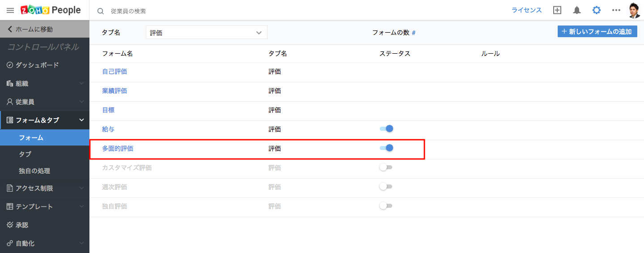Image resolution: width=644 pixels, height=253 pixels.
Task: Open the 業績評価 form link
Action: (x=114, y=91)
